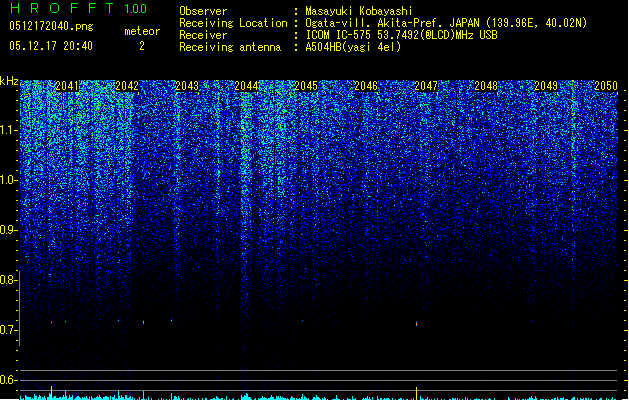Click the timestamp 05.12.17 20:40
The height and width of the screenshot is (400, 629).
[51, 46]
